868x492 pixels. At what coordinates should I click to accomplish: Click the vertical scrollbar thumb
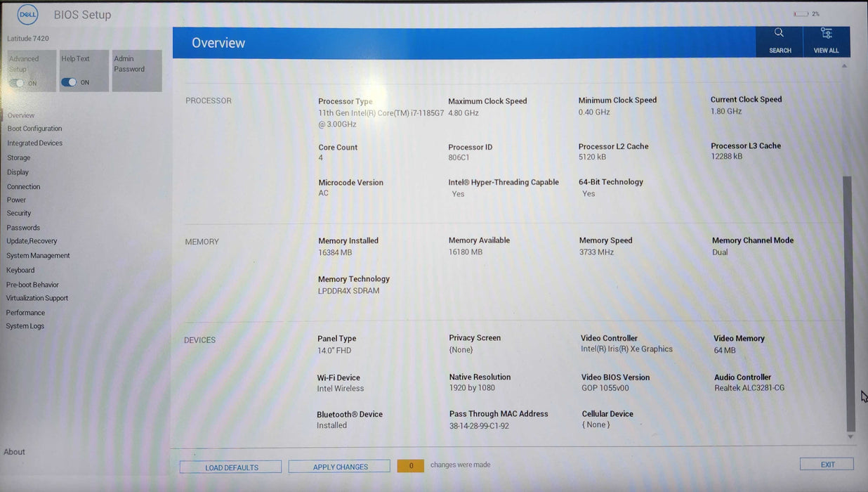click(x=850, y=302)
